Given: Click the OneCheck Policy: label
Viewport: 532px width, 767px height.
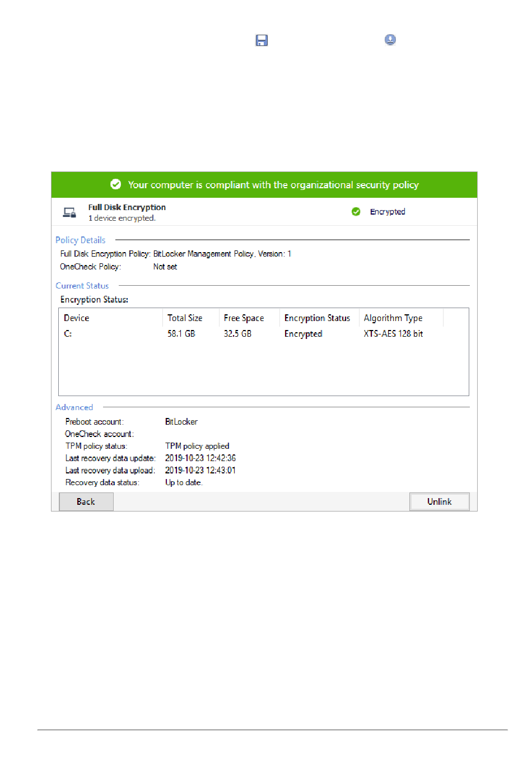Looking at the screenshot, I should pos(90,267).
